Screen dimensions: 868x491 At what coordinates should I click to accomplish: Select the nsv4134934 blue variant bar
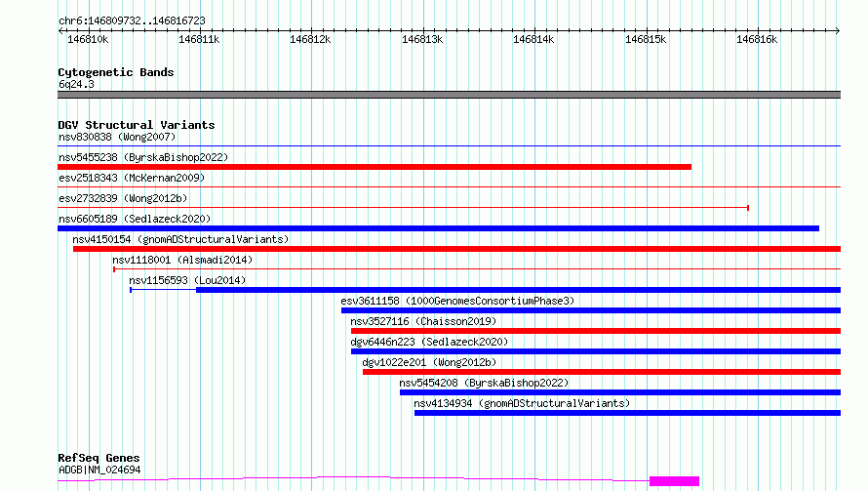tap(627, 413)
